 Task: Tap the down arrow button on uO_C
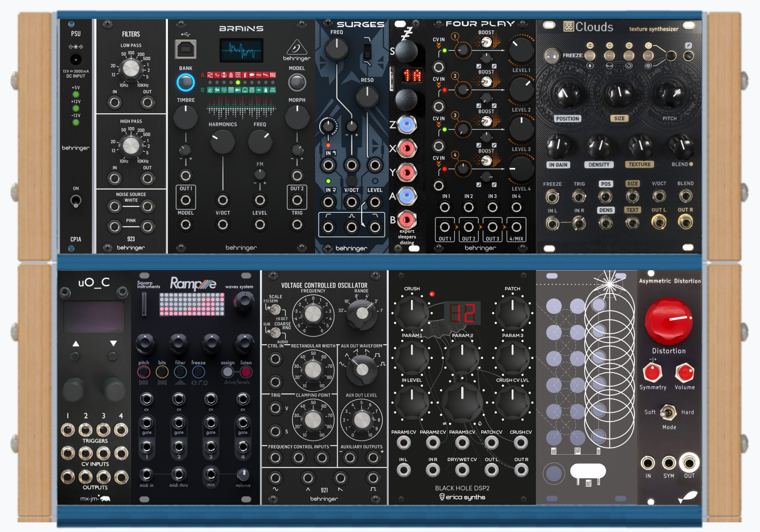point(113,356)
